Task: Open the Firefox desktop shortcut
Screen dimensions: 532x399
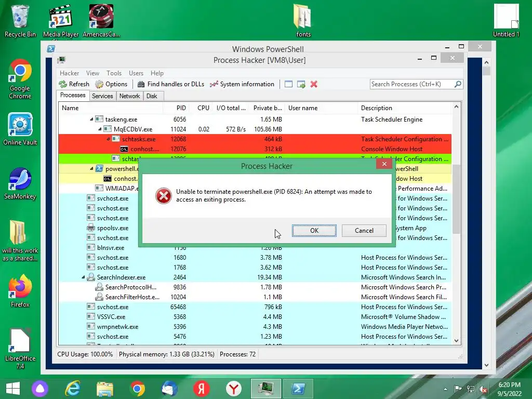Action: 20,291
